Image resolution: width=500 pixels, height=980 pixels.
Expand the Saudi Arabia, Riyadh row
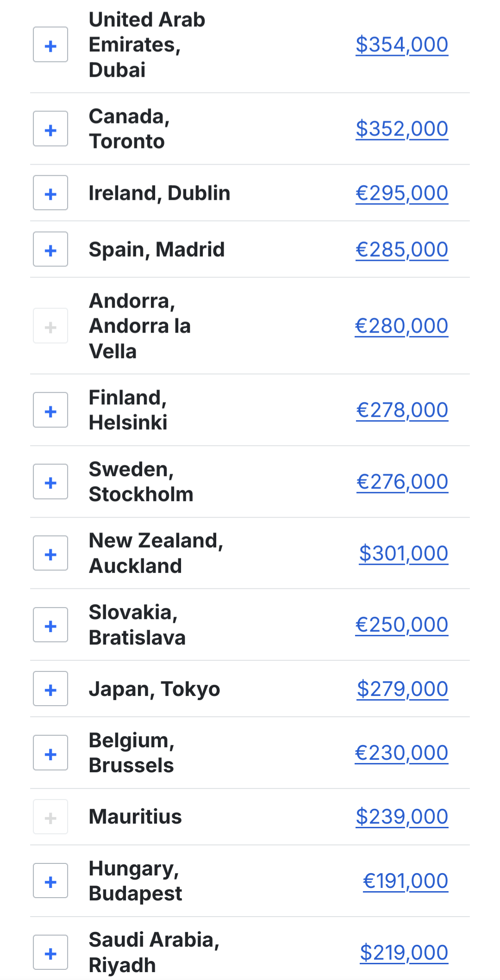click(50, 953)
